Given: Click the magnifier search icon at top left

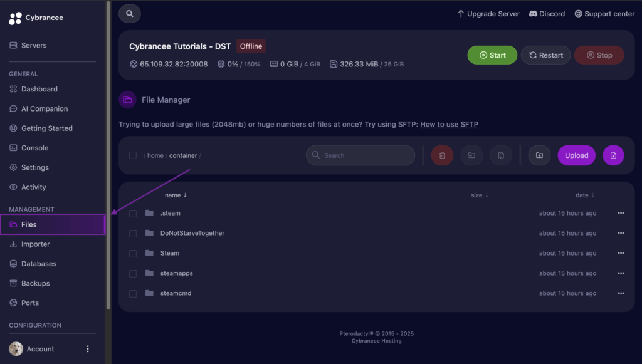Looking at the screenshot, I should [130, 13].
